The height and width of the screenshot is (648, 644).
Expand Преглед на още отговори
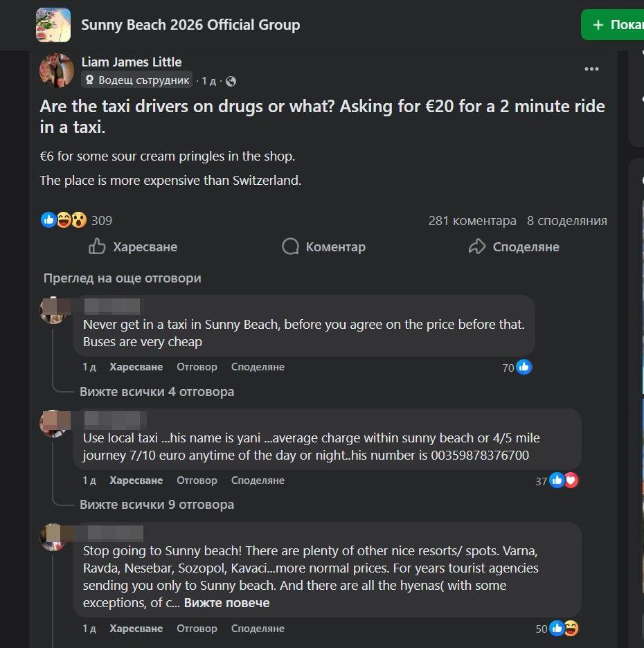(x=123, y=278)
